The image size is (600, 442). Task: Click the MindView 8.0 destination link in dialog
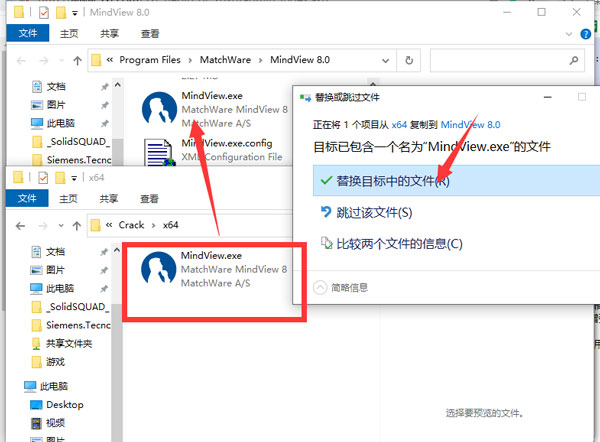pyautogui.click(x=471, y=125)
